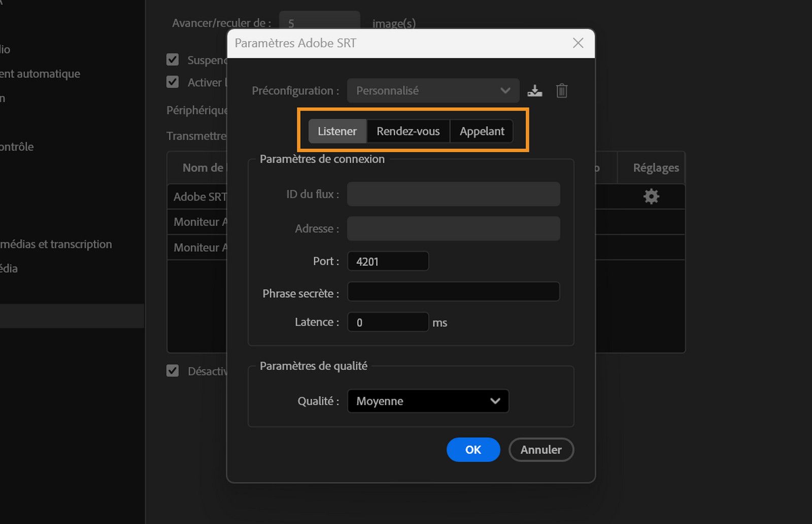Click the Latence value field
Image resolution: width=812 pixels, height=524 pixels.
pyautogui.click(x=388, y=322)
